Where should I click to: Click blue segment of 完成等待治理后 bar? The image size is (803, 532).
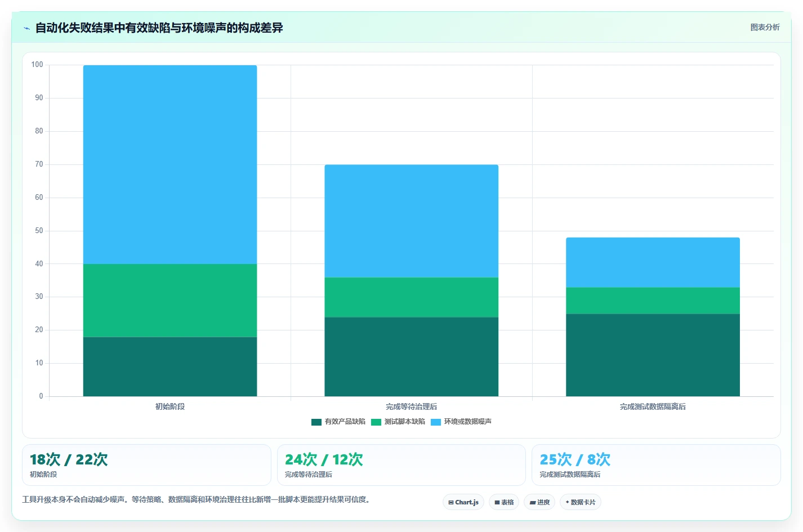tap(411, 221)
